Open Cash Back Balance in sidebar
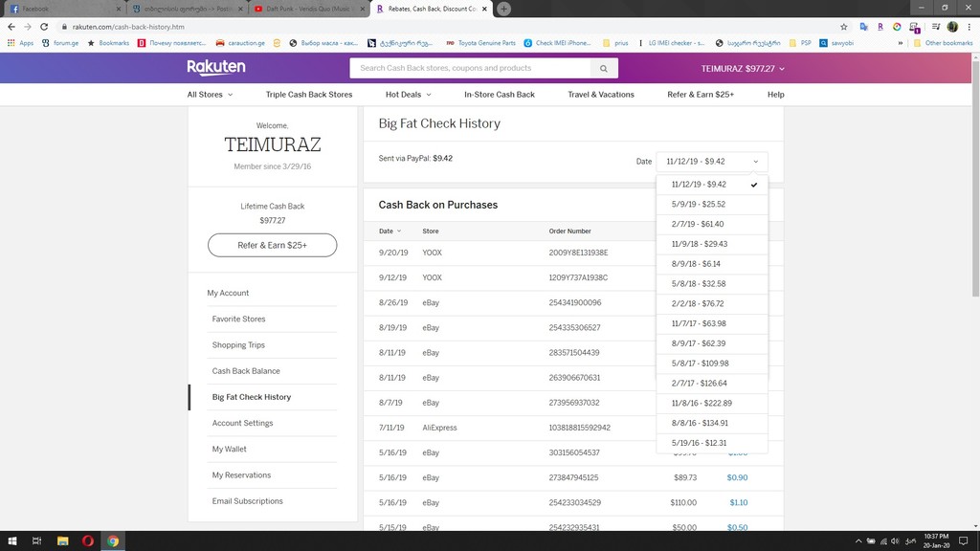The height and width of the screenshot is (551, 980). pyautogui.click(x=246, y=371)
